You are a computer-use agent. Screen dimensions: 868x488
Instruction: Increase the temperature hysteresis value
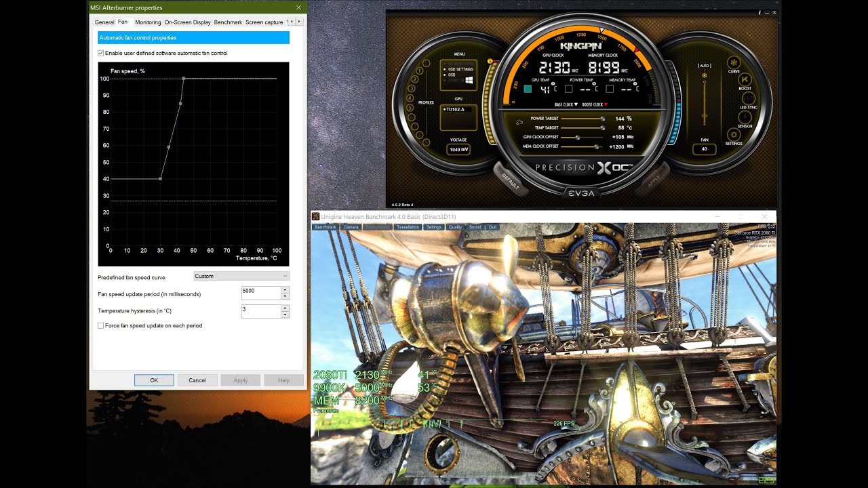point(285,308)
